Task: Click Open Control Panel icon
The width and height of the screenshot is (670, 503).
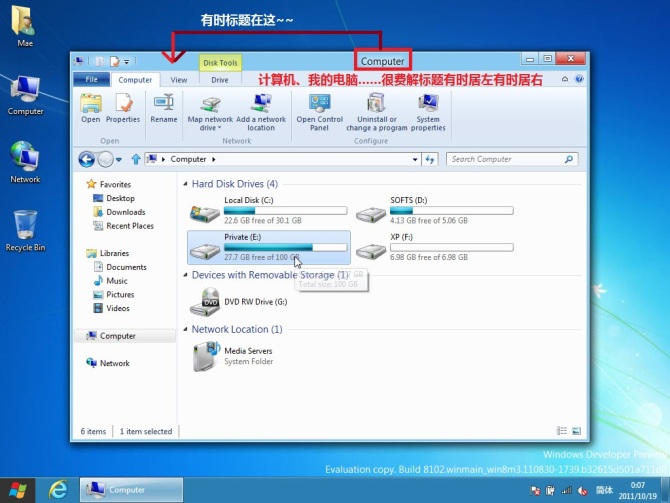Action: pos(320,104)
